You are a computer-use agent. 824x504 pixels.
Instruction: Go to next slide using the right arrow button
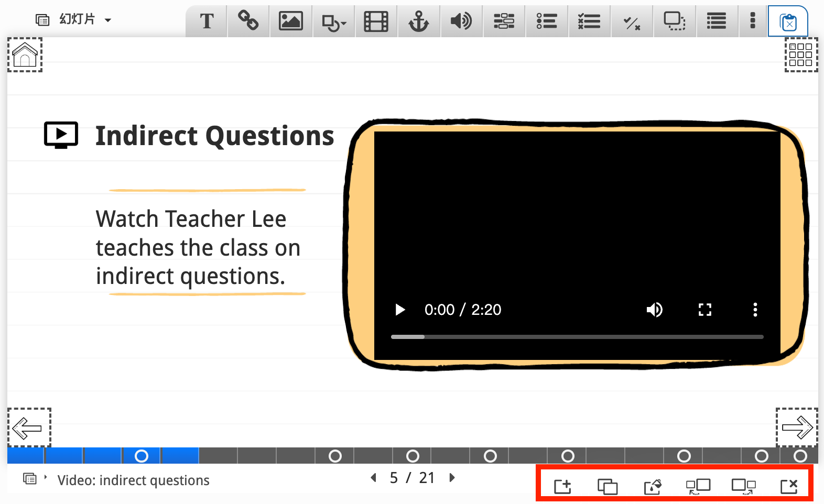(x=797, y=427)
